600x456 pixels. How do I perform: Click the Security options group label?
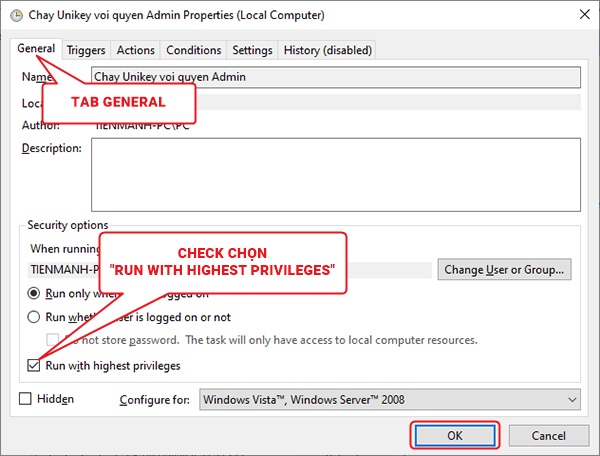(x=68, y=225)
